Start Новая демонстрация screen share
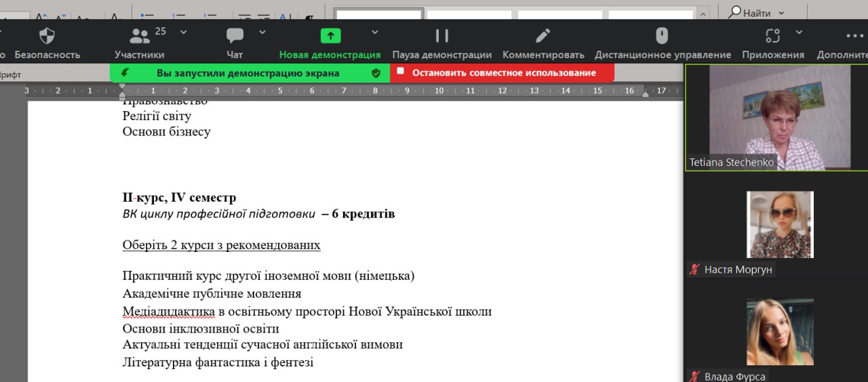868x382 pixels. click(330, 36)
